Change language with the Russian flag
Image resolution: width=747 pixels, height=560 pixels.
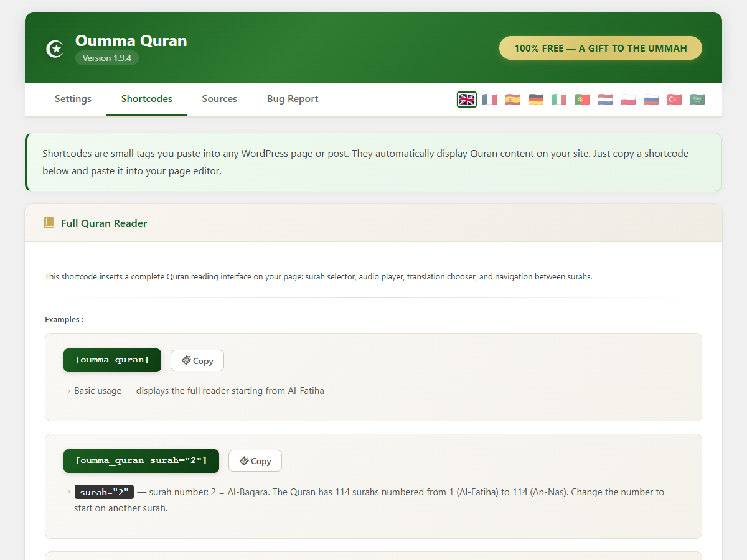(x=651, y=100)
